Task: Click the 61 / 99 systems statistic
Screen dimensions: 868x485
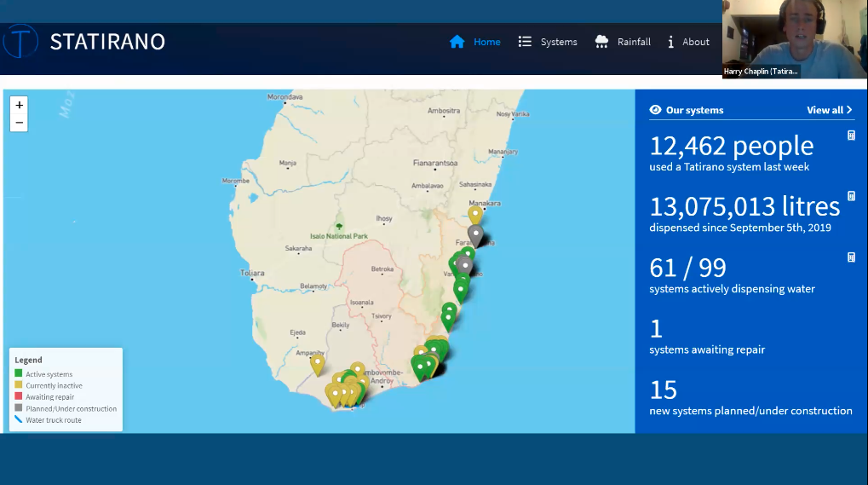Action: click(x=687, y=268)
